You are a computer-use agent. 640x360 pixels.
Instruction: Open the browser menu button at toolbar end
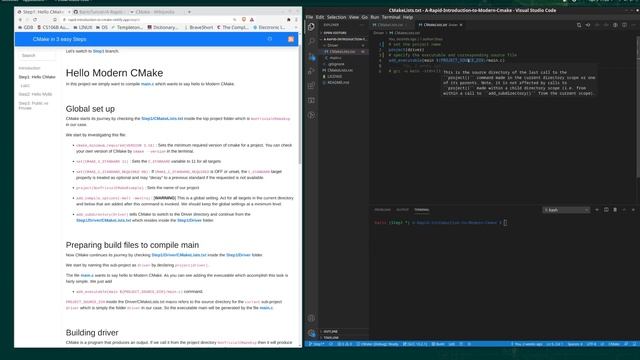click(x=296, y=19)
